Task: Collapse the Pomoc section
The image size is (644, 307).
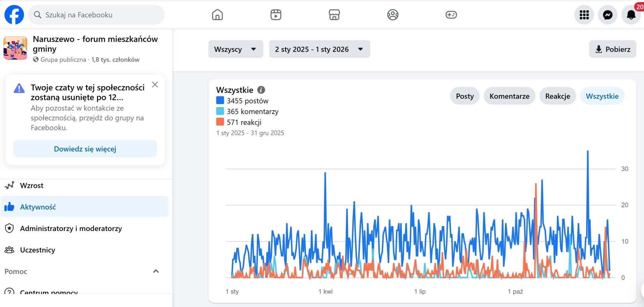Action: click(x=156, y=271)
